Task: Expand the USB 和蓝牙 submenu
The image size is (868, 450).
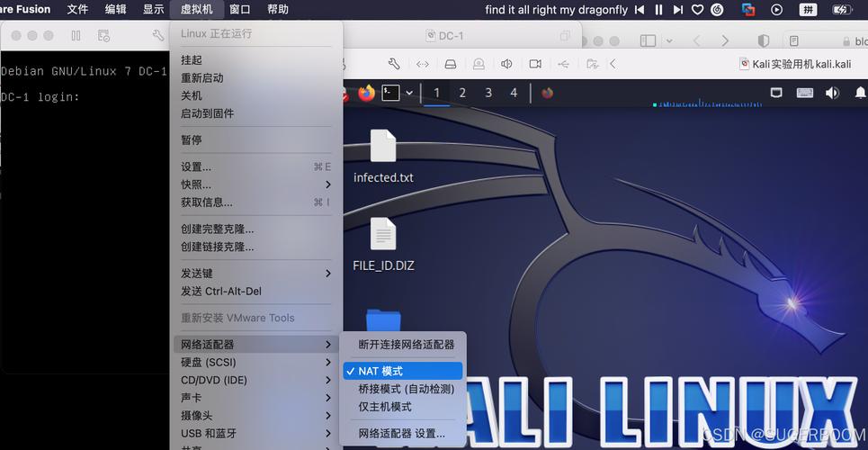Action: point(256,434)
